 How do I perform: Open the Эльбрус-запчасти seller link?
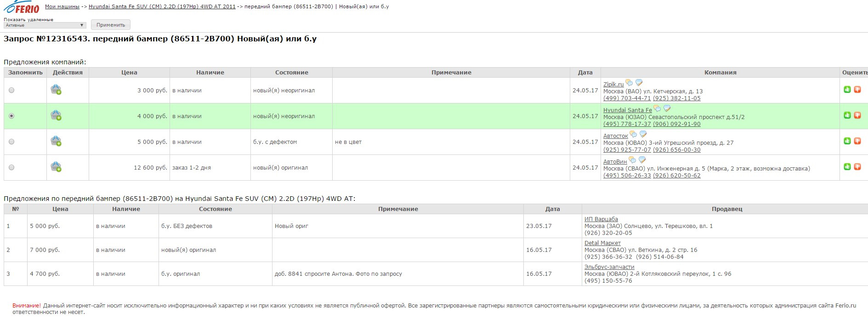point(609,267)
